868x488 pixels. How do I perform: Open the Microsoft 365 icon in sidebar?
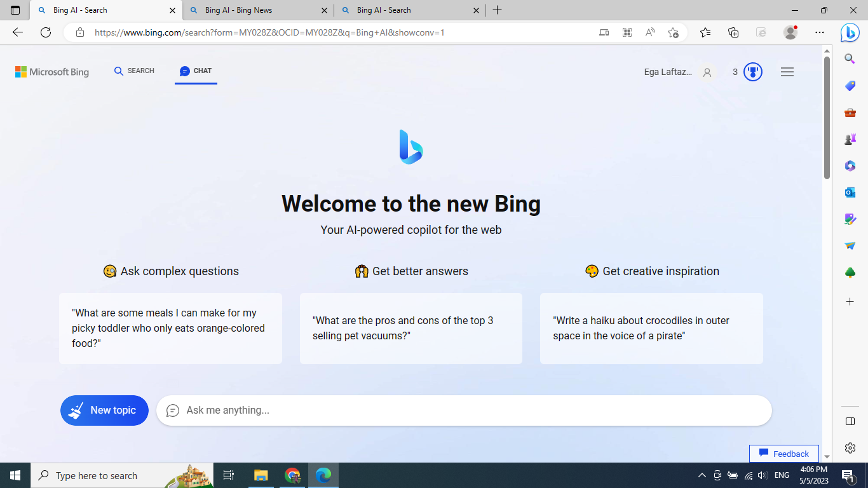coord(850,166)
